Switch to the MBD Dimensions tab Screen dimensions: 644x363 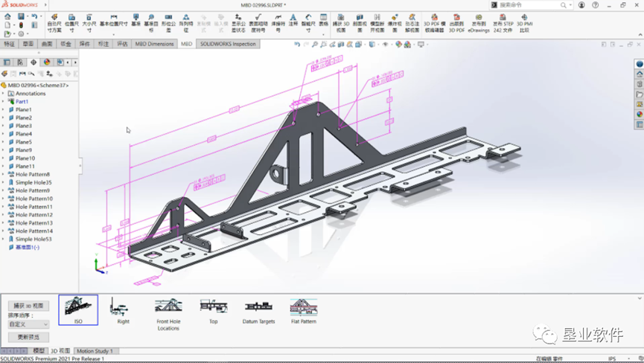coord(154,44)
